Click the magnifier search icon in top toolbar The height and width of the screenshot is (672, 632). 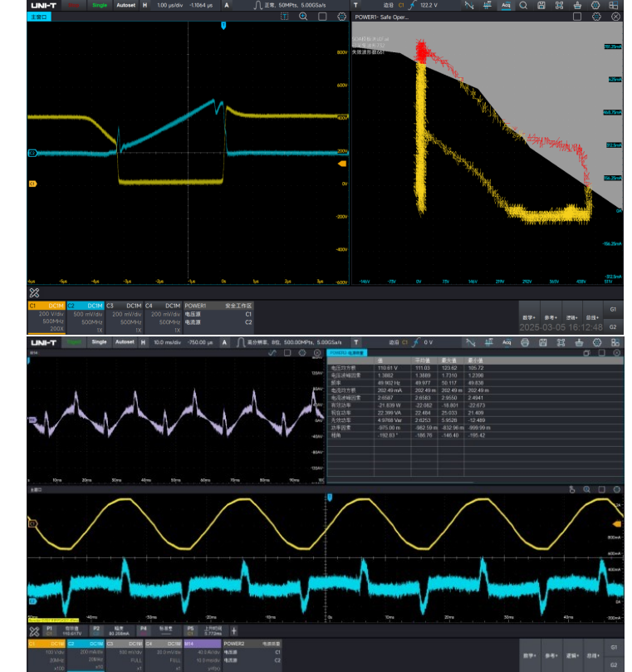pyautogui.click(x=524, y=5)
